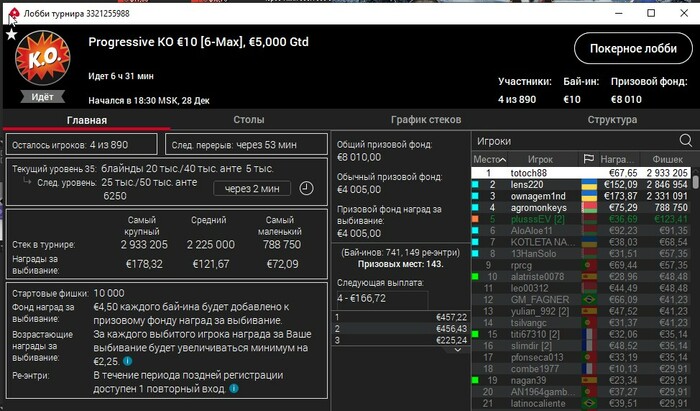Select player nagan39 row
Screen dimensions: 700x411
coord(581,381)
